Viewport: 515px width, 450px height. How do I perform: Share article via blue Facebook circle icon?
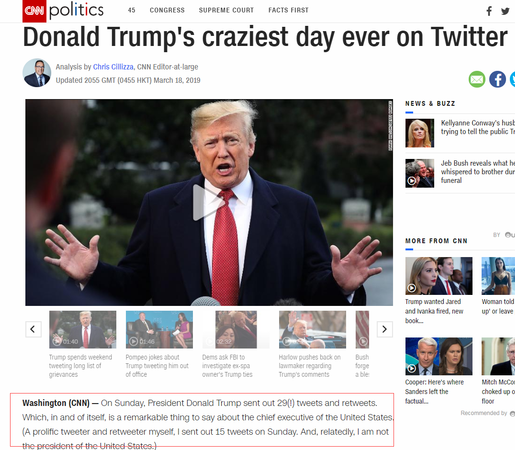tap(497, 79)
